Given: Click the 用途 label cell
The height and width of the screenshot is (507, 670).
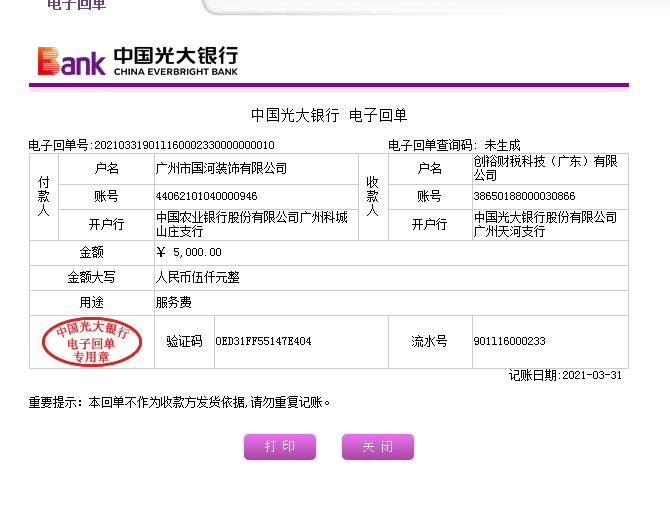Looking at the screenshot, I should (x=91, y=303).
